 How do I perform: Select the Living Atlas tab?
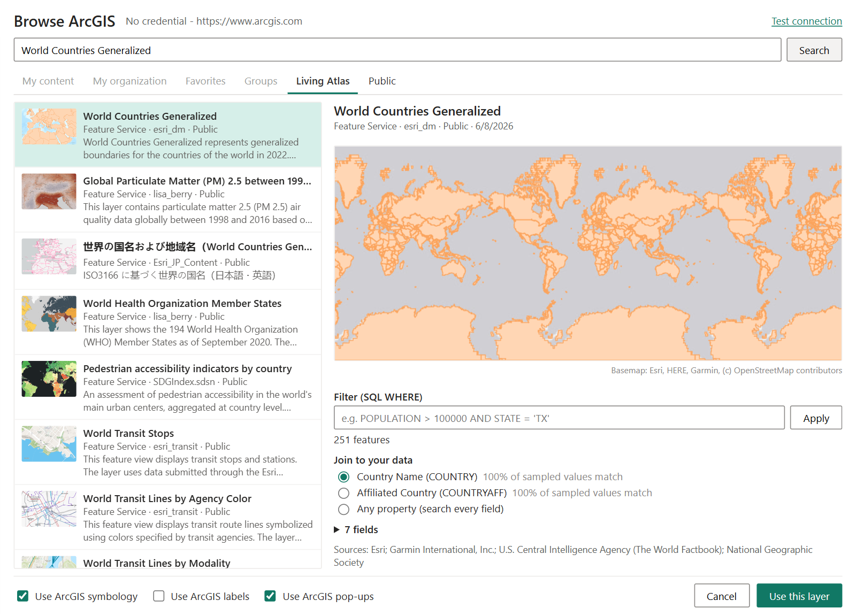click(323, 81)
